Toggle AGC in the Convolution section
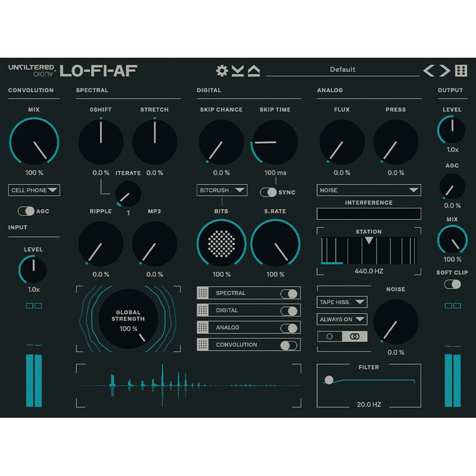This screenshot has width=476, height=476. (x=26, y=211)
